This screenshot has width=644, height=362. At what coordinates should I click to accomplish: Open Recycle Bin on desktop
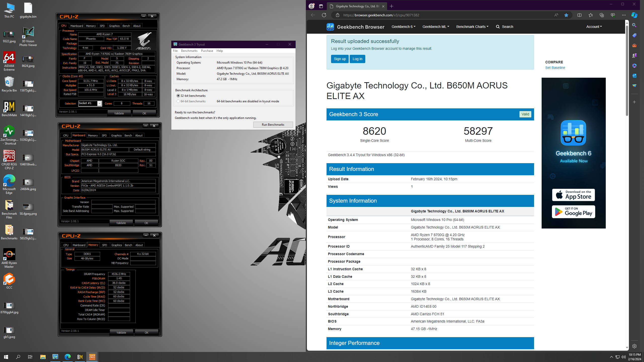(9, 84)
